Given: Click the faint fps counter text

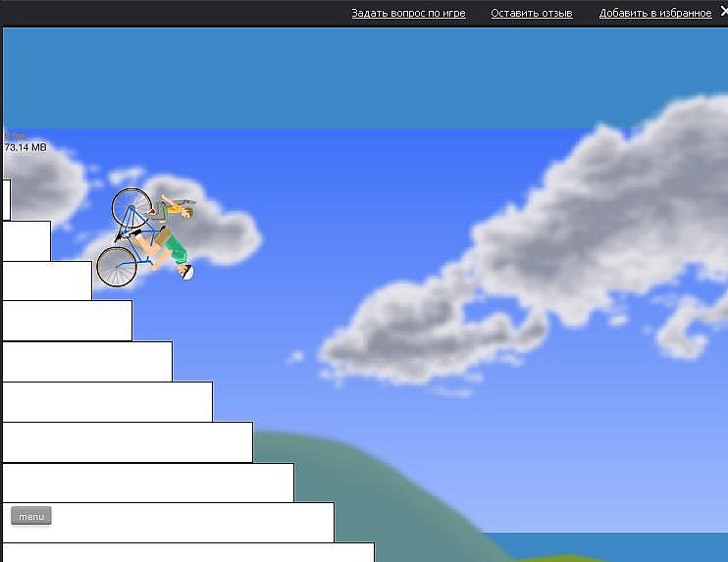Looking at the screenshot, I should 15,136.
